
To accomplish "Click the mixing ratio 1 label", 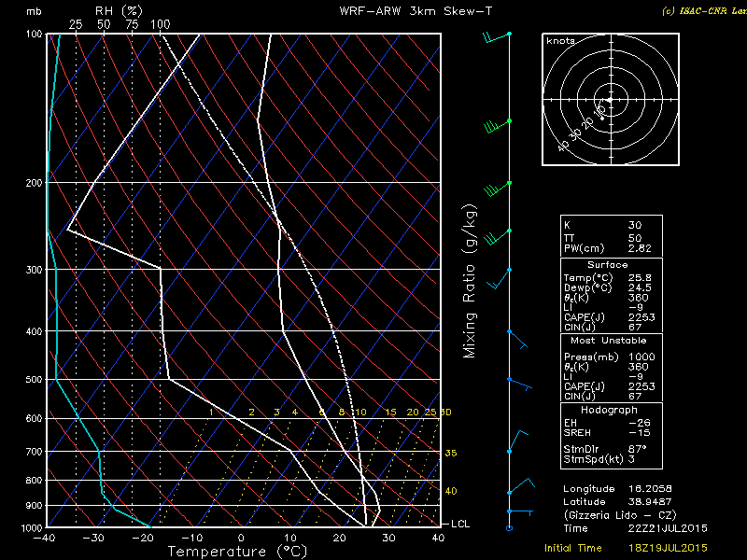I will pyautogui.click(x=211, y=413).
